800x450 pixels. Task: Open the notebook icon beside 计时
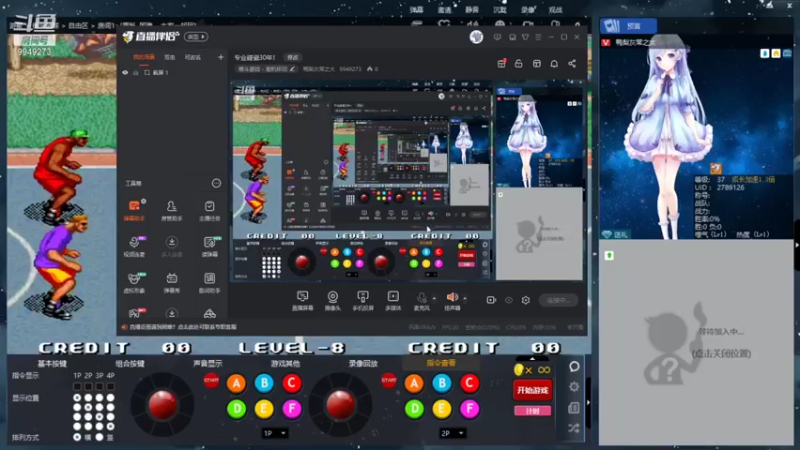pos(574,408)
